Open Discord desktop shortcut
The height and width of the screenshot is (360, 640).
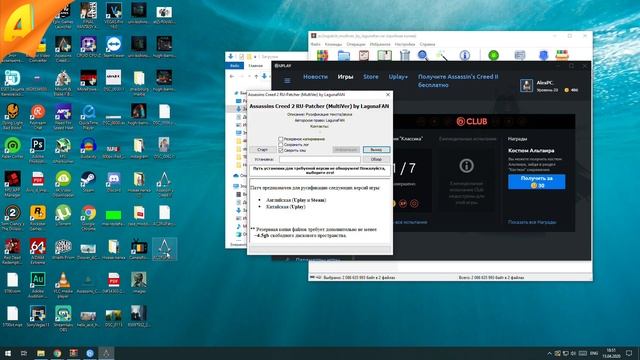tap(113, 182)
